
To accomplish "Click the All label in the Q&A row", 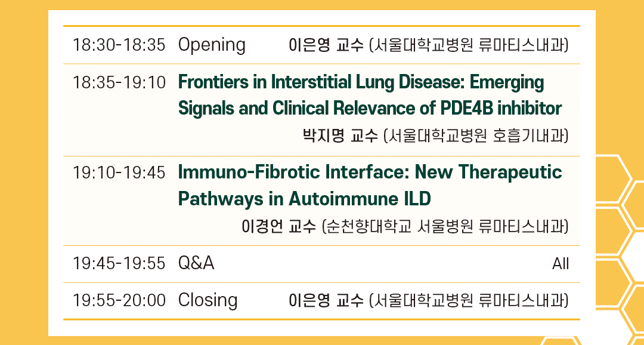I will 560,264.
